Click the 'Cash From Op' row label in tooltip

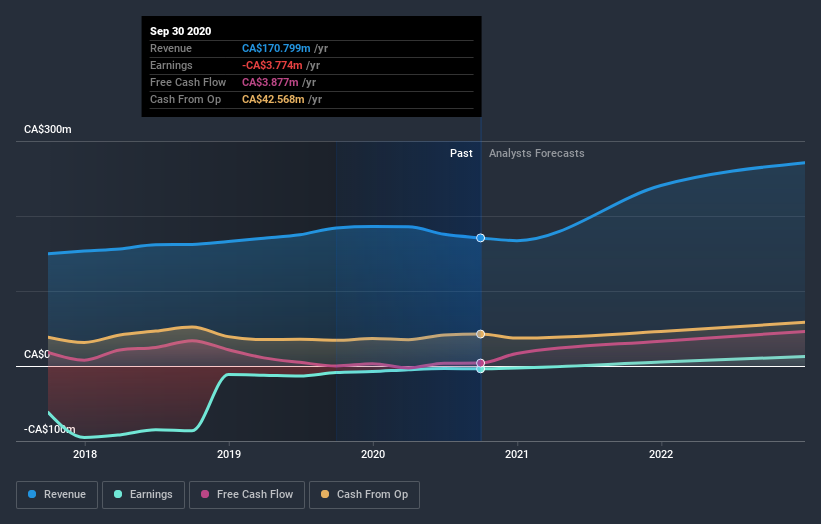[x=185, y=99]
